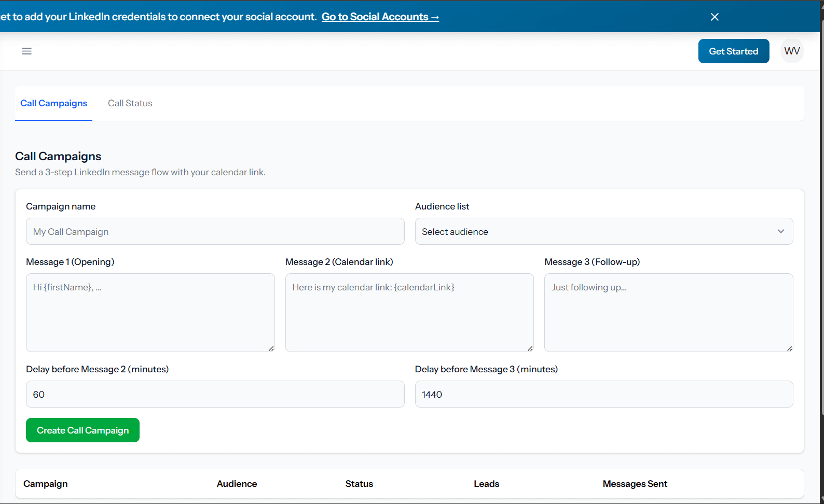Select the Delay before Message 2 field
This screenshot has height=504, width=824.
coord(215,394)
